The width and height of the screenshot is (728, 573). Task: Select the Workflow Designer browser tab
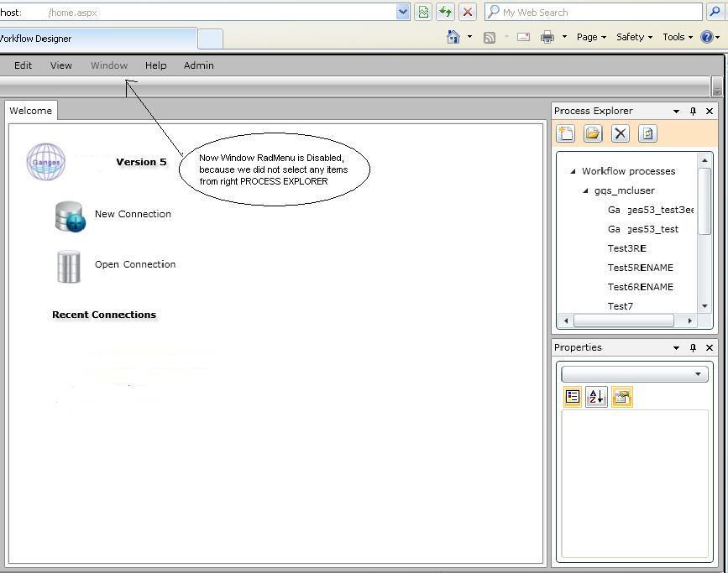click(x=98, y=39)
